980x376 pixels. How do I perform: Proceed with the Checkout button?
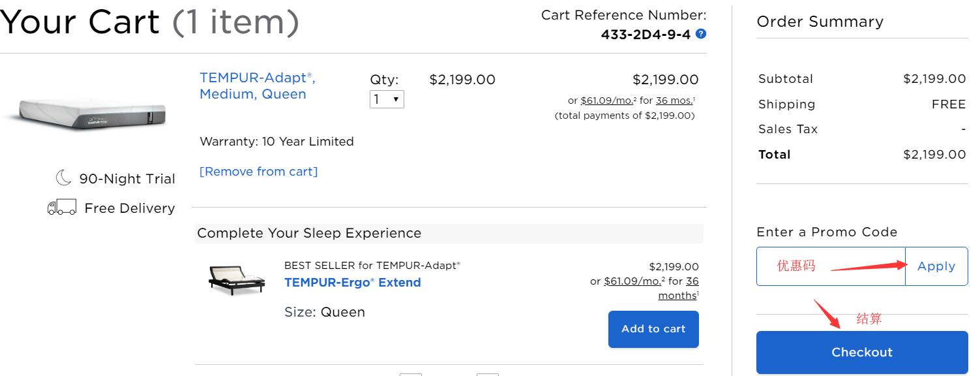point(861,352)
